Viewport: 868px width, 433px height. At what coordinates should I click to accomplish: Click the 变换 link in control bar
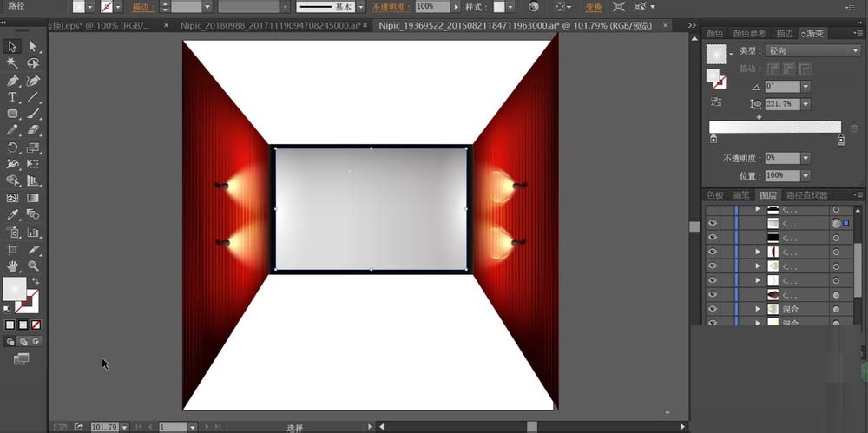click(594, 7)
